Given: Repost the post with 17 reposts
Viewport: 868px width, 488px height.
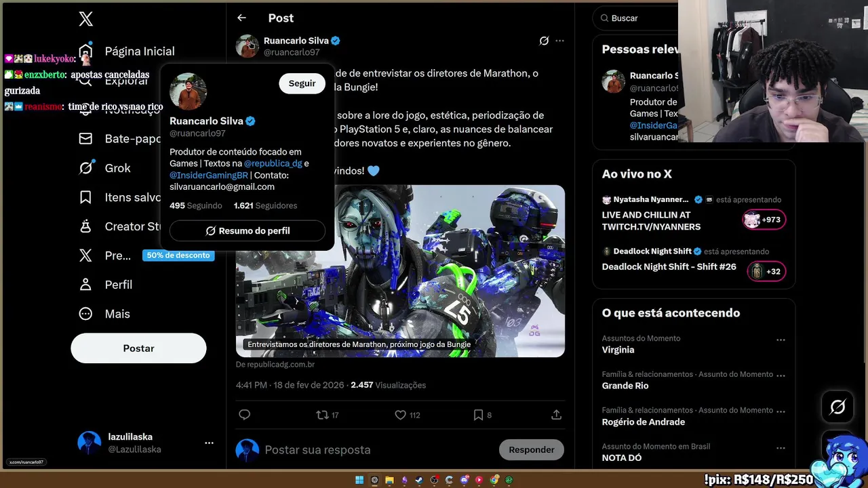Looking at the screenshot, I should [x=327, y=415].
